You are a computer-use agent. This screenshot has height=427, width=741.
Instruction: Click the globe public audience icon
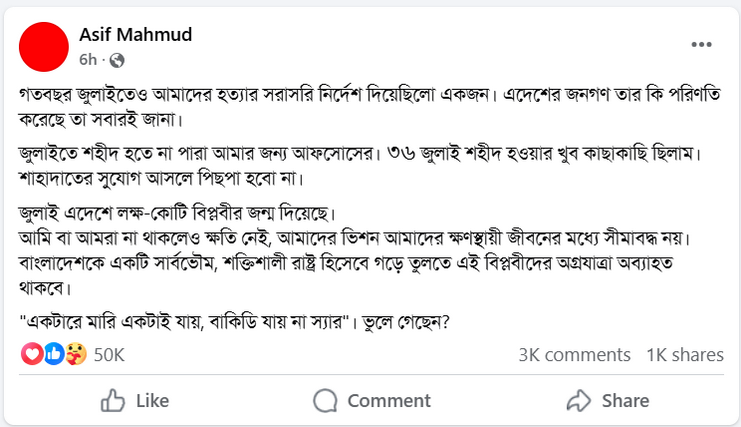[x=117, y=60]
